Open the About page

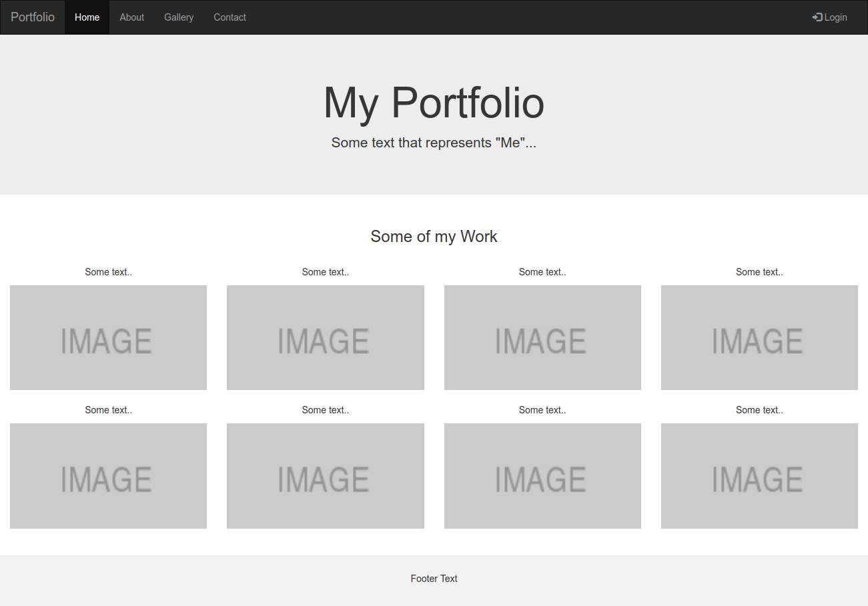131,17
